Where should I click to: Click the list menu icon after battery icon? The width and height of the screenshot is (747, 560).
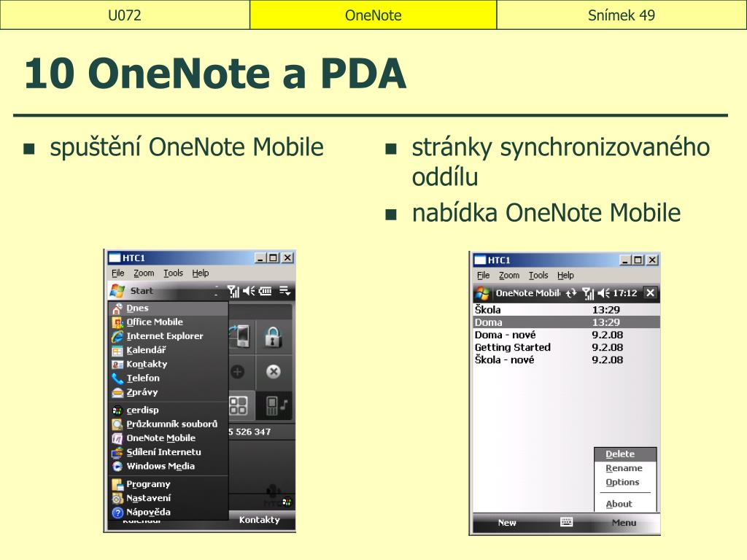(x=285, y=290)
